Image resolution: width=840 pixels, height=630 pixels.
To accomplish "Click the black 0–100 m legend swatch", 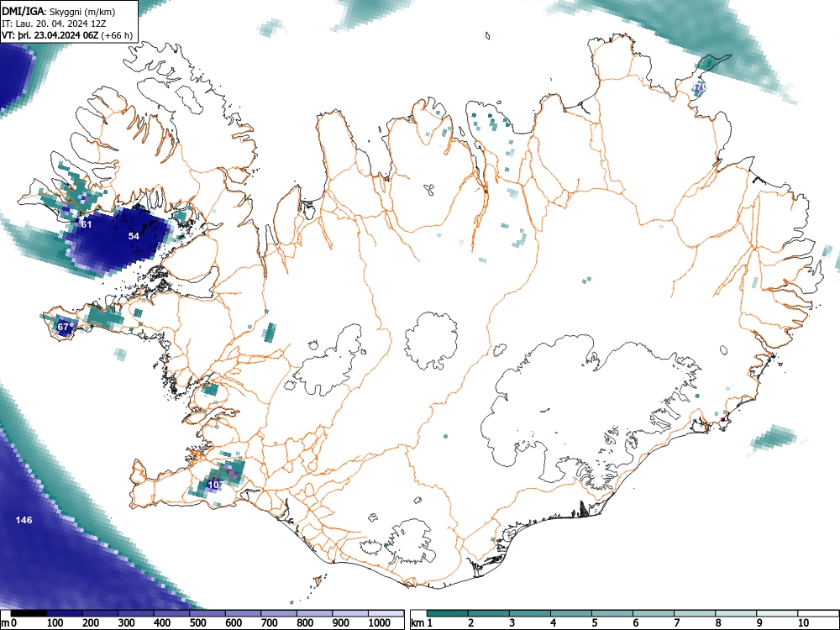I will pyautogui.click(x=29, y=613).
